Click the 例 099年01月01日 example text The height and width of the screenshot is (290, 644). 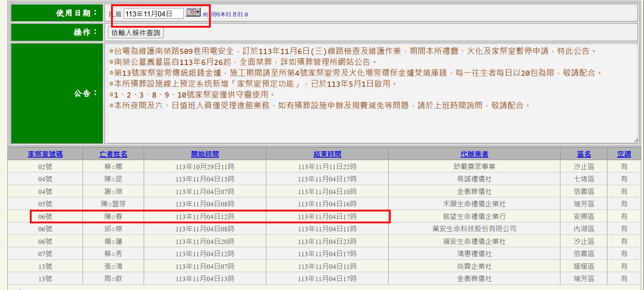tap(225, 14)
